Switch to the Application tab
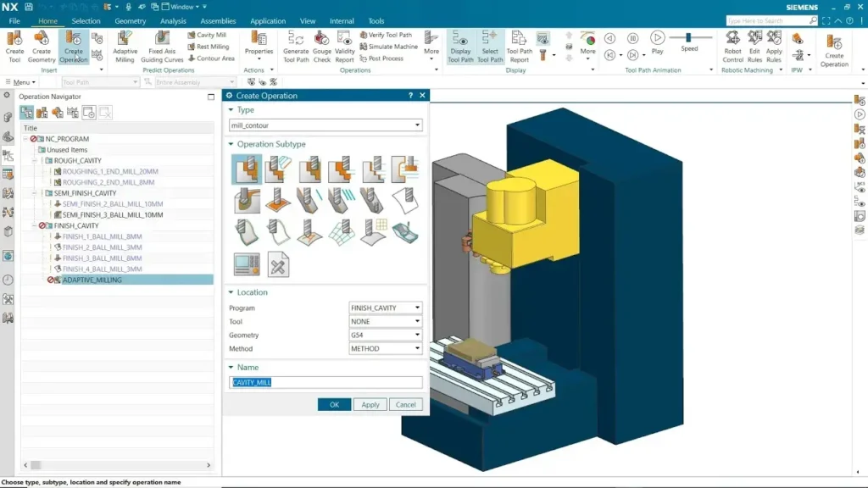Screen dimensions: 868x488 click(267, 20)
